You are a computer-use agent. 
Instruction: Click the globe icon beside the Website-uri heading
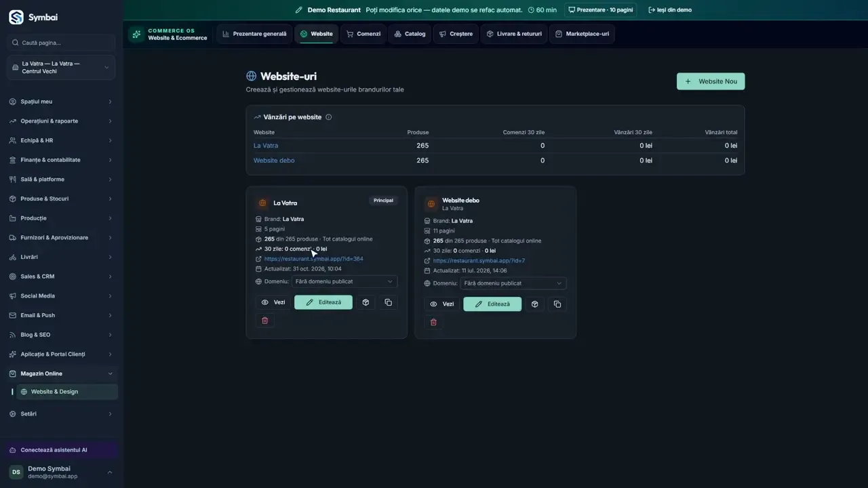(251, 77)
